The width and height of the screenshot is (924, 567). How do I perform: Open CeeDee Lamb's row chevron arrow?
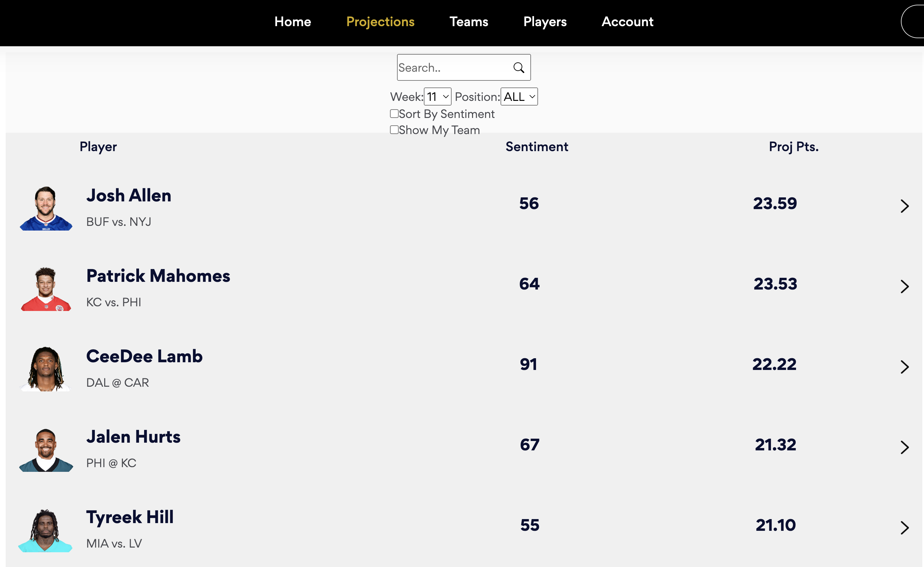(905, 367)
